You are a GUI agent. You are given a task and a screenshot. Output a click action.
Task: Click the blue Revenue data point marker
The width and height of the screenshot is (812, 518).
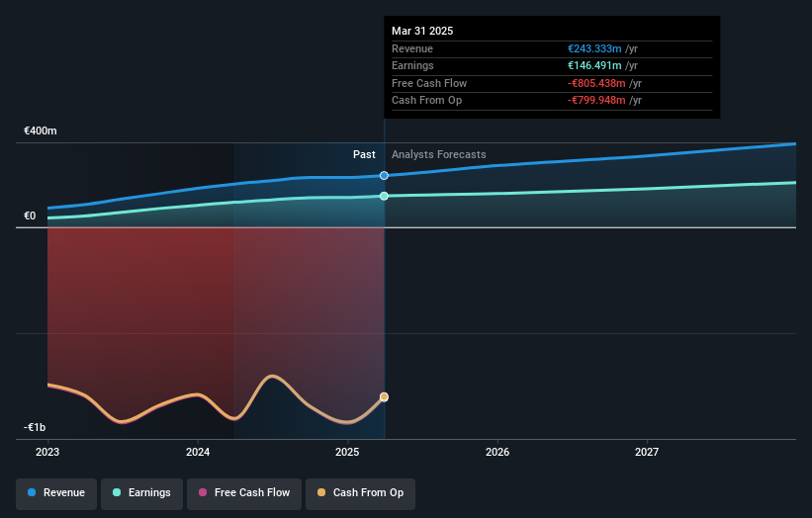pos(384,175)
